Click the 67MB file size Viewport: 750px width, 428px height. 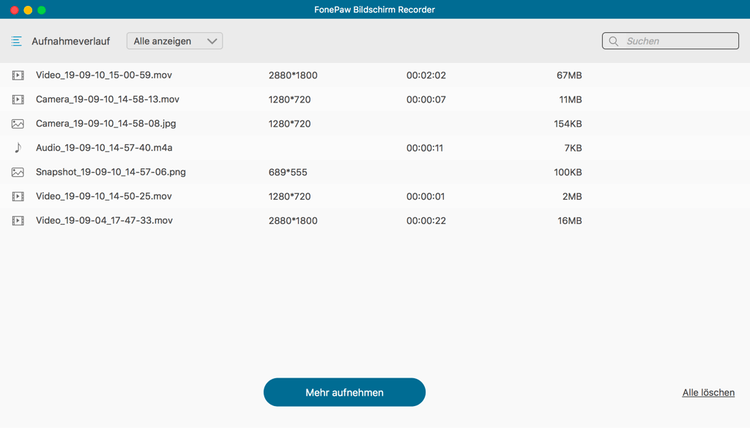coord(569,76)
